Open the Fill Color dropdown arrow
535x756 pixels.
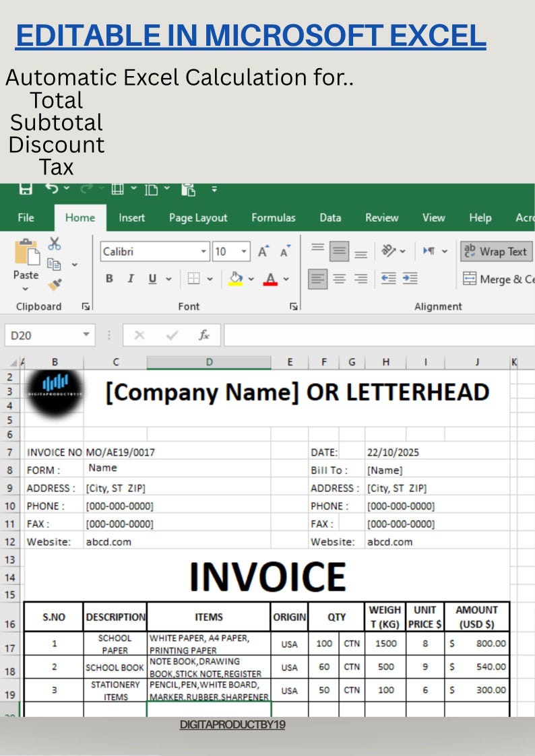(251, 279)
